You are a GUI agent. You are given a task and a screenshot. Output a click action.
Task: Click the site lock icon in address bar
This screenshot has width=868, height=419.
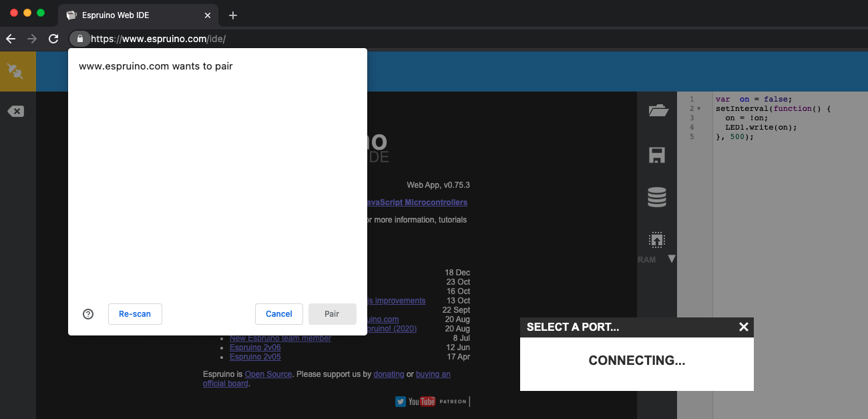(x=79, y=39)
